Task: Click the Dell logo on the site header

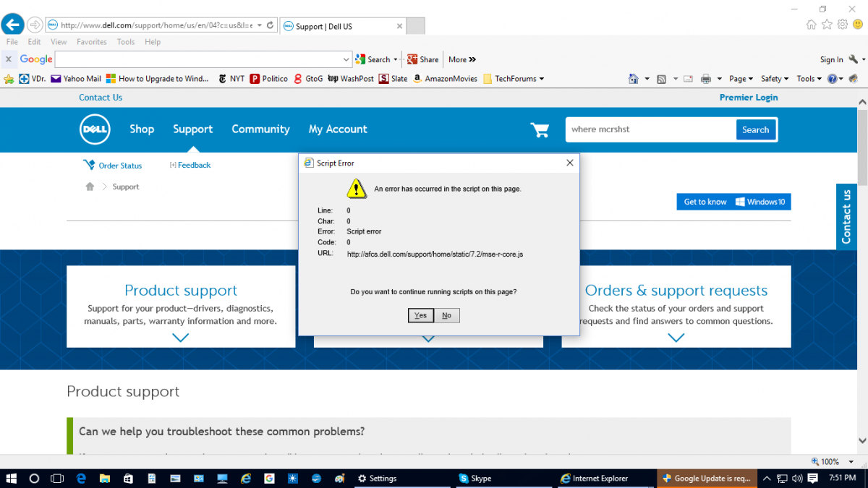Action: point(95,129)
